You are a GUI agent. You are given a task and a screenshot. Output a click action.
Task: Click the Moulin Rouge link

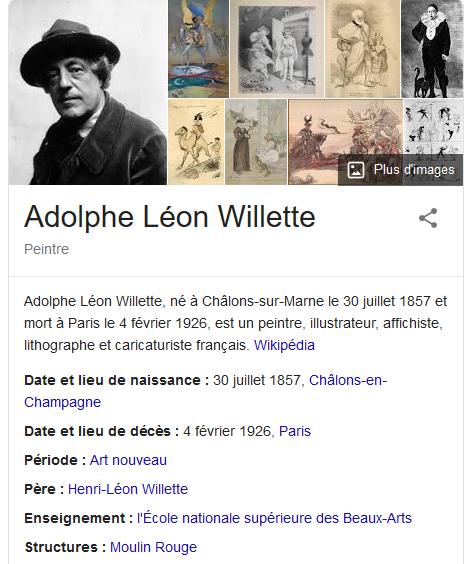pyautogui.click(x=153, y=547)
